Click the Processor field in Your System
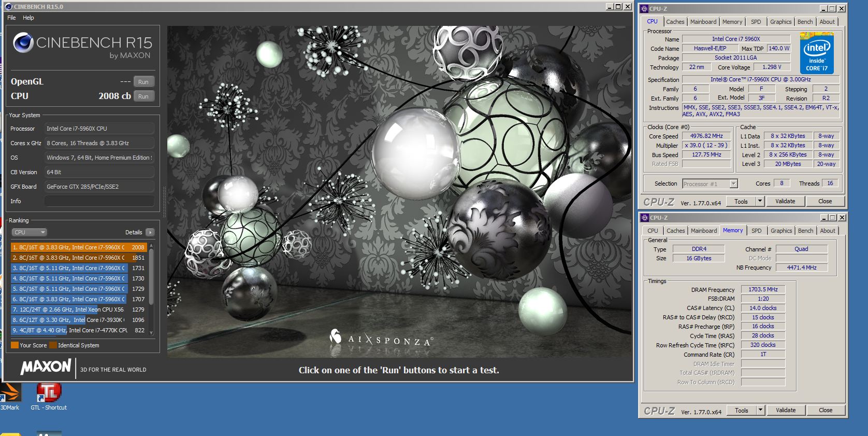Image resolution: width=868 pixels, height=436 pixels. [x=99, y=129]
